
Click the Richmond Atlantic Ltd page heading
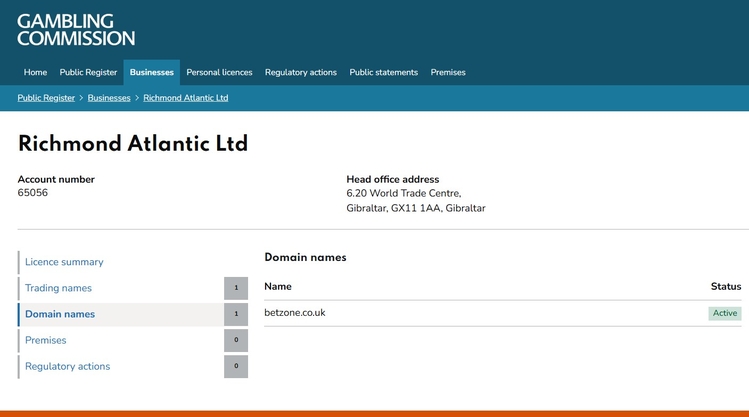133,143
